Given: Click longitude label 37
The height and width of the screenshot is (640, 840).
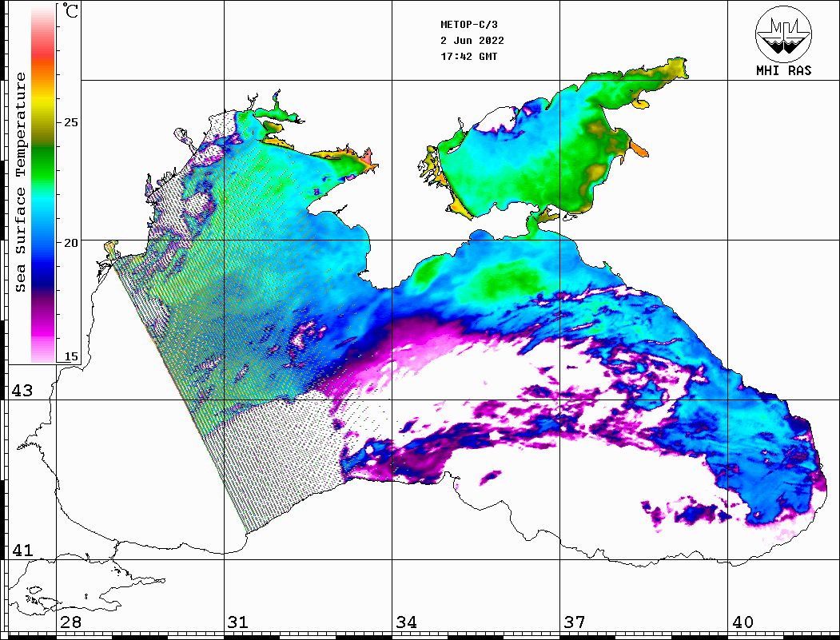Looking at the screenshot, I should 575,622.
